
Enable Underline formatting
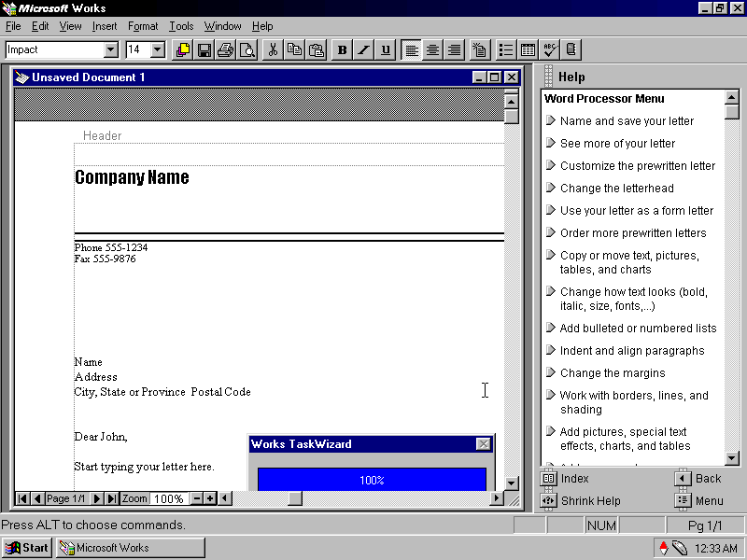pos(386,50)
